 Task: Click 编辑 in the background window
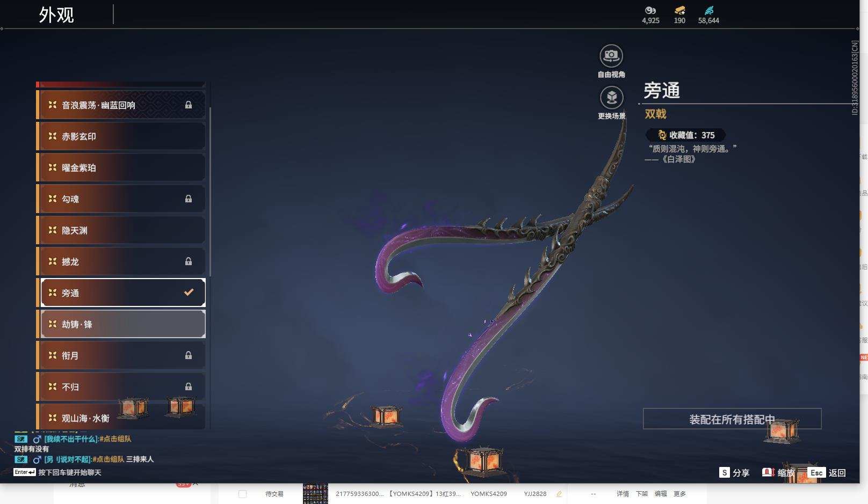[x=661, y=494]
